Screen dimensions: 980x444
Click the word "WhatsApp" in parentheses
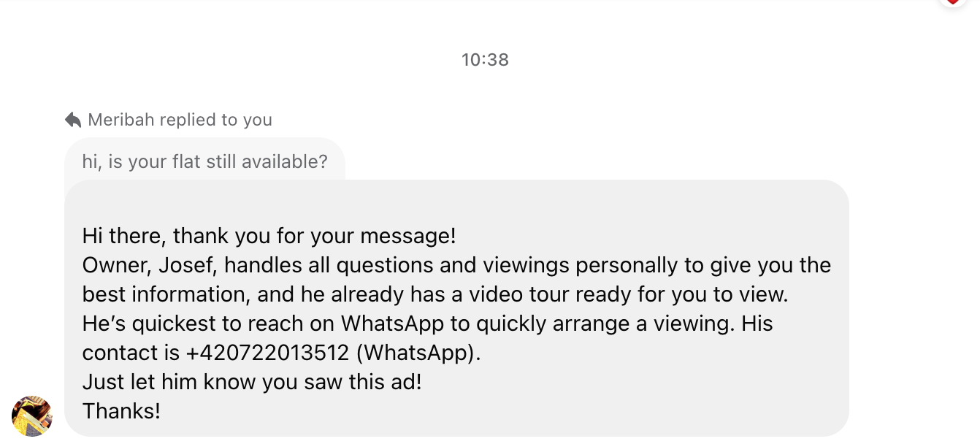[416, 353]
